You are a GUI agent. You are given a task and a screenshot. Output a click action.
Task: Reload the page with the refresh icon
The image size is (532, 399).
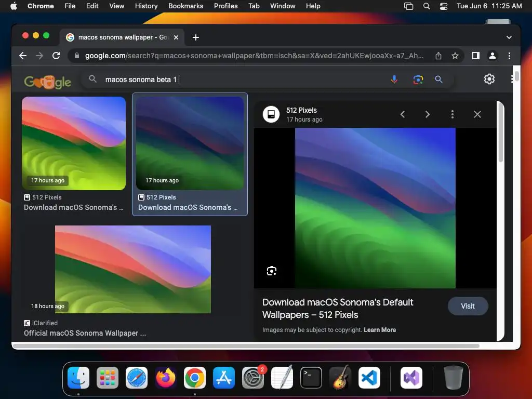tap(56, 56)
